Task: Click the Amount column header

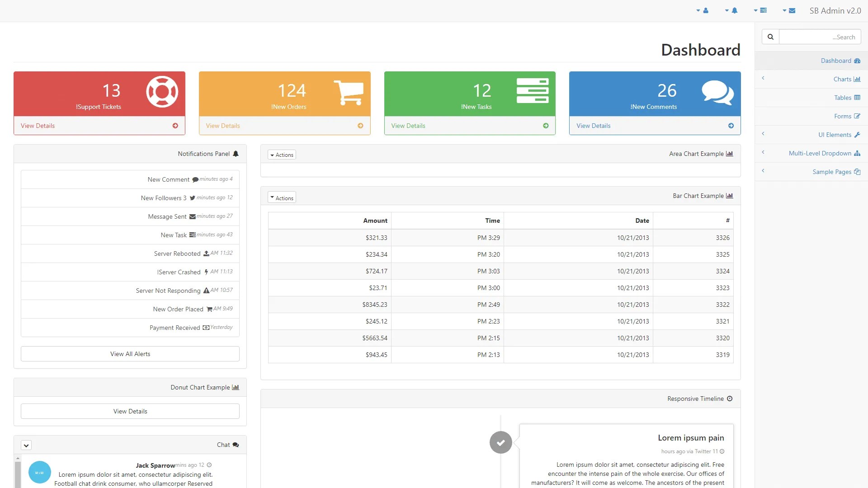Action: click(330, 221)
